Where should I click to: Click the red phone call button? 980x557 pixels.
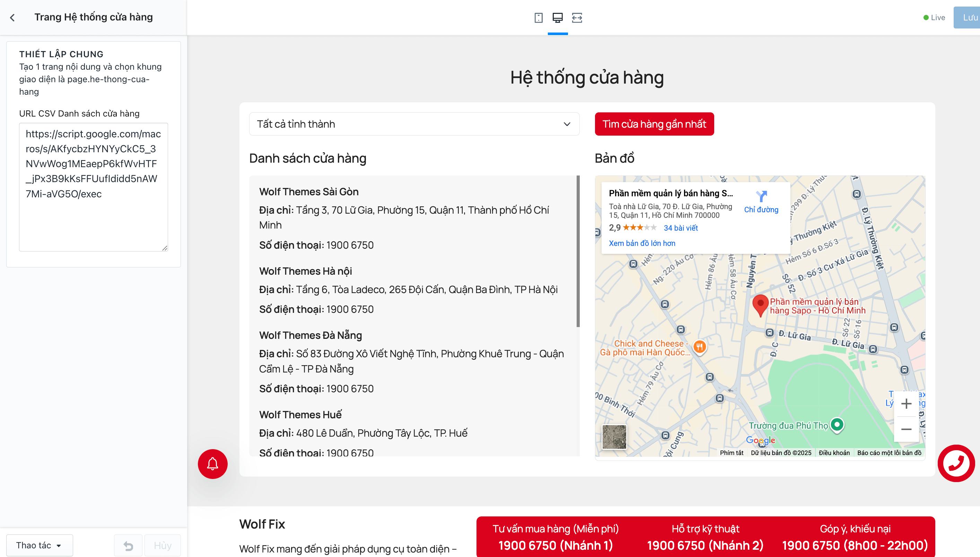click(x=956, y=463)
